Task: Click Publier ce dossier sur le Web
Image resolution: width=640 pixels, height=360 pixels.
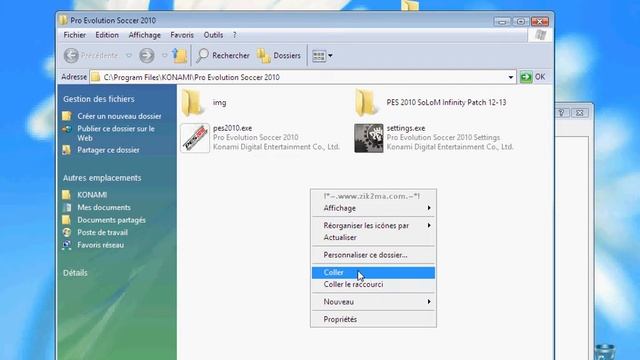Action: pos(116,133)
